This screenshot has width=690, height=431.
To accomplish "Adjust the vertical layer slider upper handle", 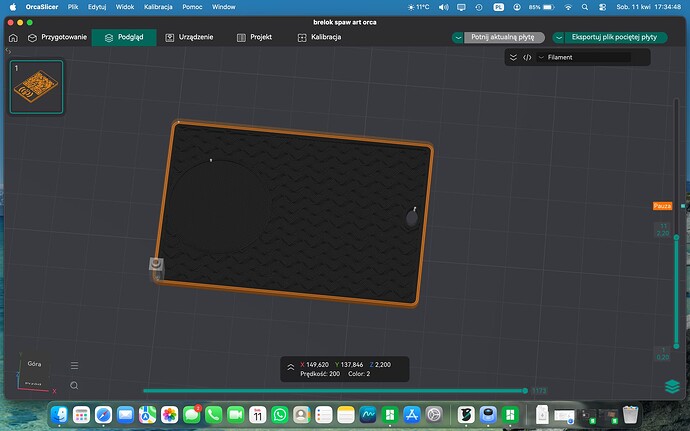I will [676, 237].
